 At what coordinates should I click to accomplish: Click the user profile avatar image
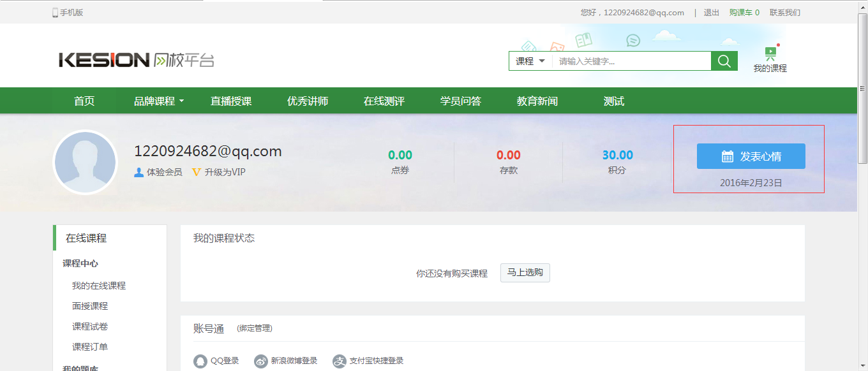(x=85, y=162)
